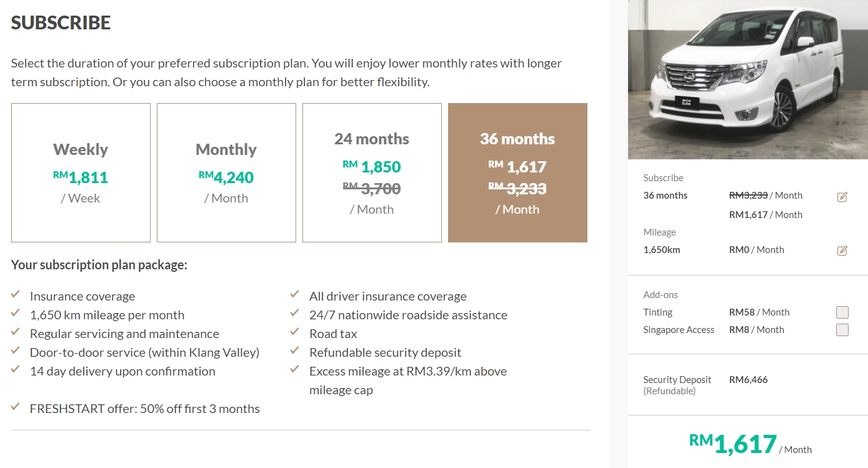Click checkmark beside FRESHSTART offer
Screen dimensions: 868x468
click(x=16, y=407)
